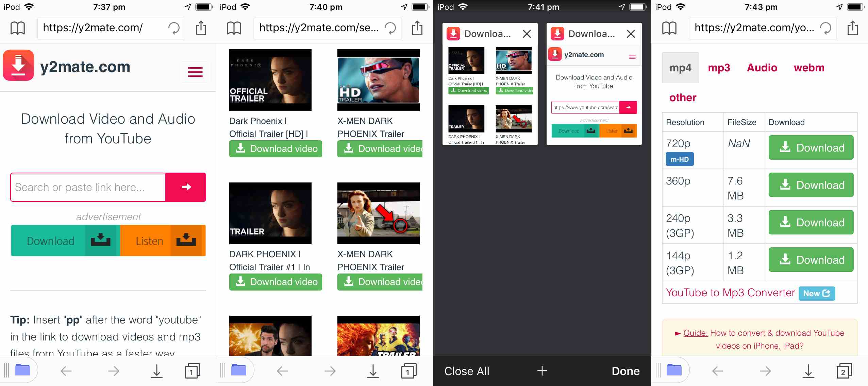Download the 144p (3GP) version

(811, 260)
